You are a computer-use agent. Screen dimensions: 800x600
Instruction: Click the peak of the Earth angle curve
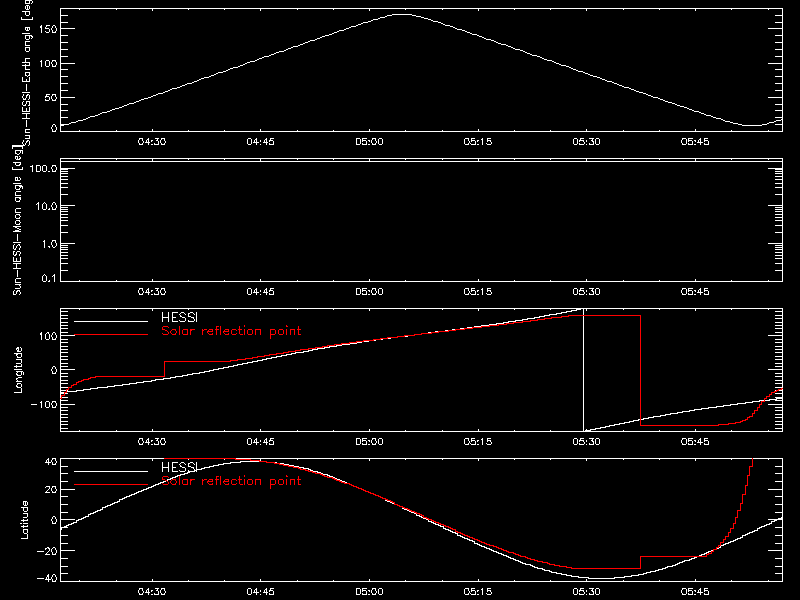point(402,14)
